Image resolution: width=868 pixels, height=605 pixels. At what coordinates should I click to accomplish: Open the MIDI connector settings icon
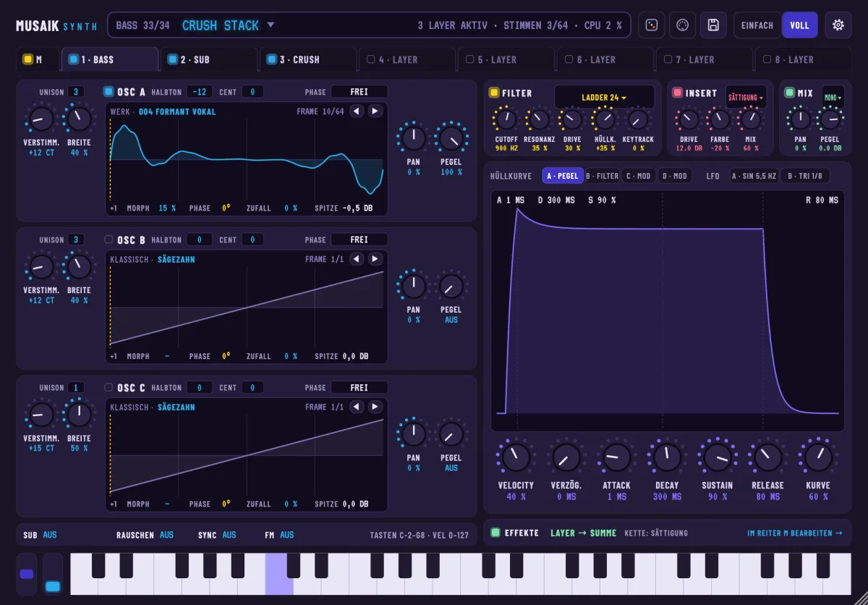point(682,25)
